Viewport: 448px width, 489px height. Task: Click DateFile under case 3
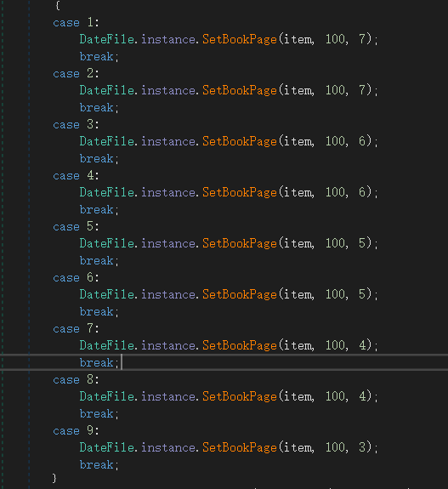(107, 141)
